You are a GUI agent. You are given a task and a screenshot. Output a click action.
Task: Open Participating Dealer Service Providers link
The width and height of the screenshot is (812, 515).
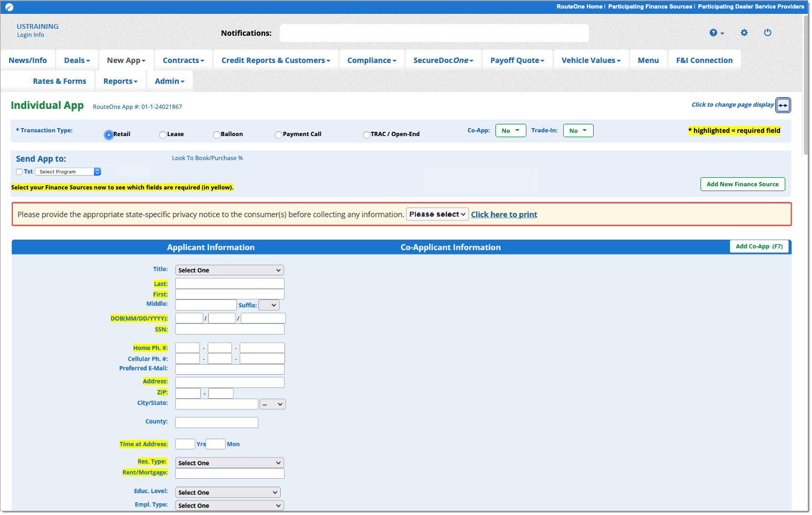tap(751, 7)
